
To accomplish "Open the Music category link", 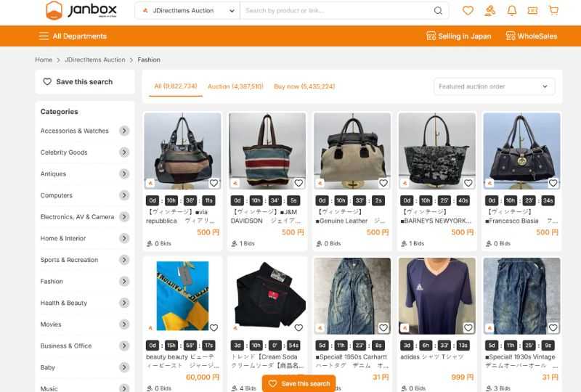I will point(49,388).
